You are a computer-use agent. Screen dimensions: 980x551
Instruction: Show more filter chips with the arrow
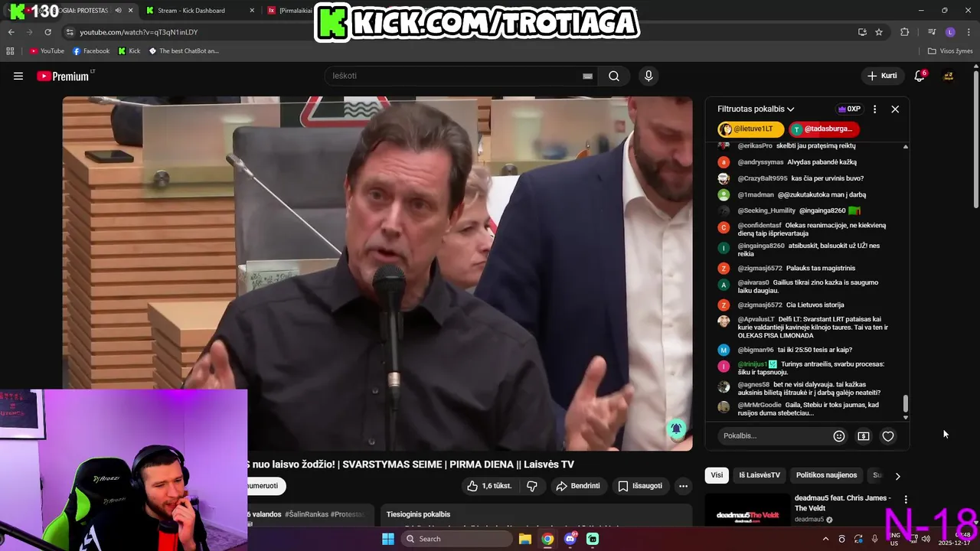897,475
